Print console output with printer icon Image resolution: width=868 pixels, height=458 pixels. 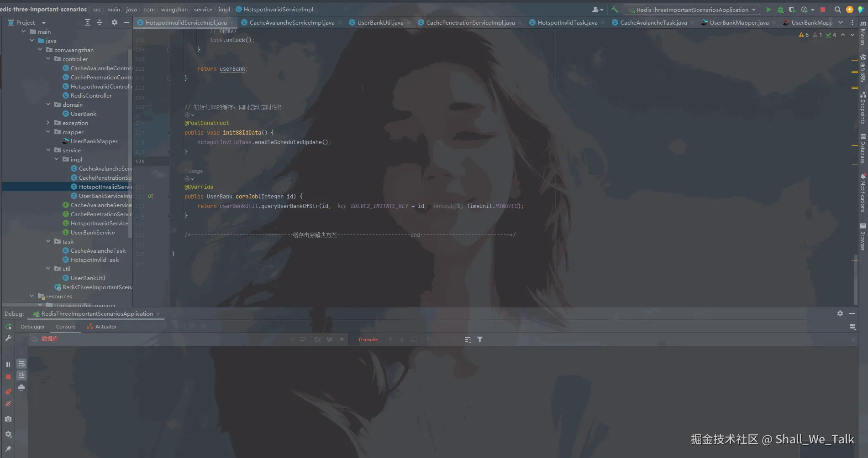[x=21, y=387]
